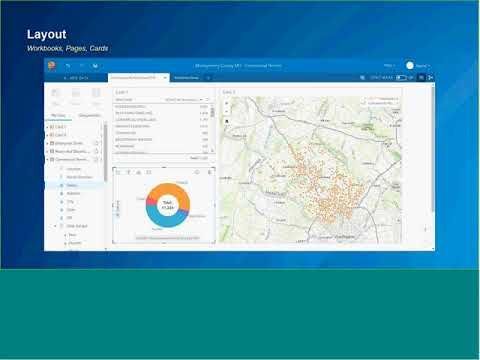Select the City field
Image resolution: width=480 pixels, height=360 pixels.
click(x=70, y=202)
